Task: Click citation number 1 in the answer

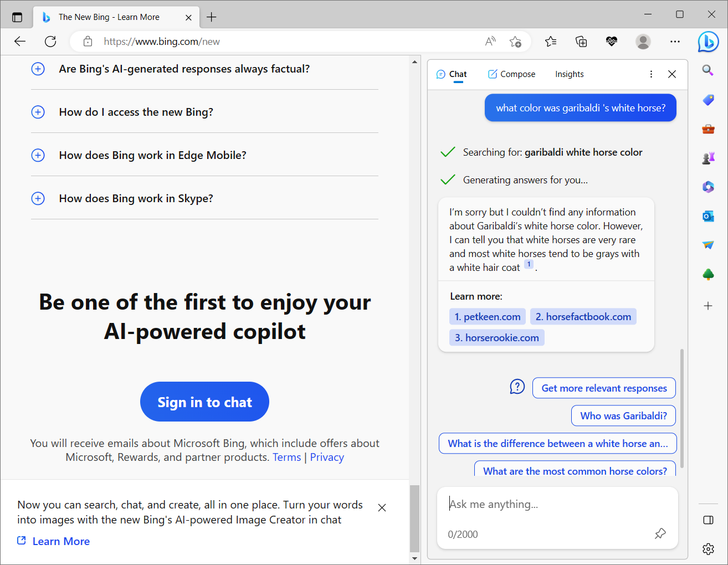Action: [529, 265]
